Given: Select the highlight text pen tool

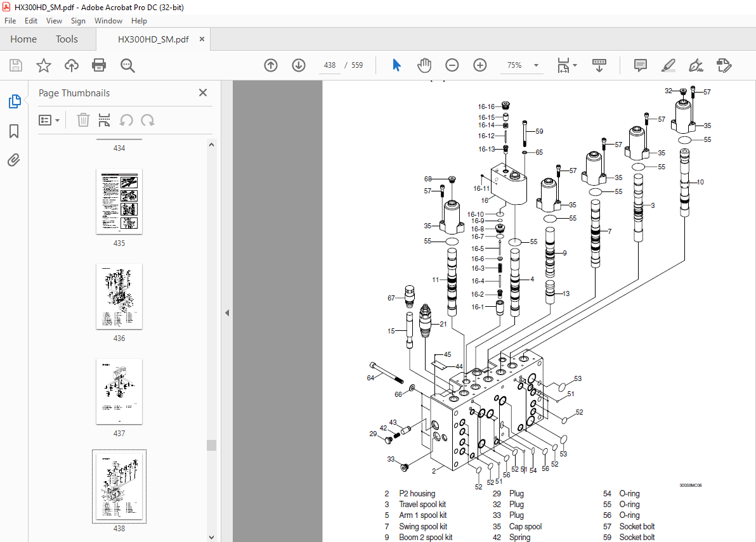Looking at the screenshot, I should [x=668, y=65].
